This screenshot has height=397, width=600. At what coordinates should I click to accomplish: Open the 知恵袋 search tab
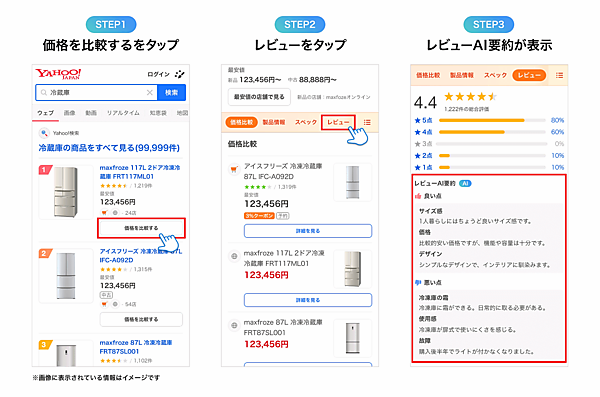(158, 113)
